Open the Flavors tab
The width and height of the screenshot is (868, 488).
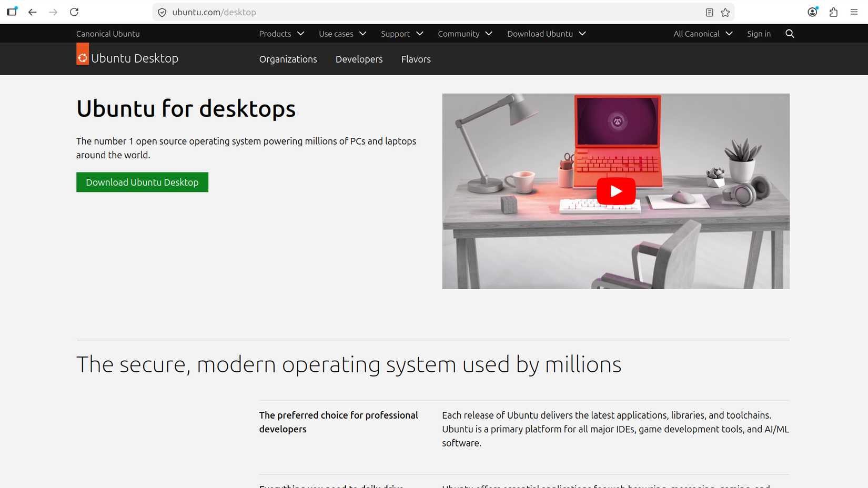click(x=416, y=59)
